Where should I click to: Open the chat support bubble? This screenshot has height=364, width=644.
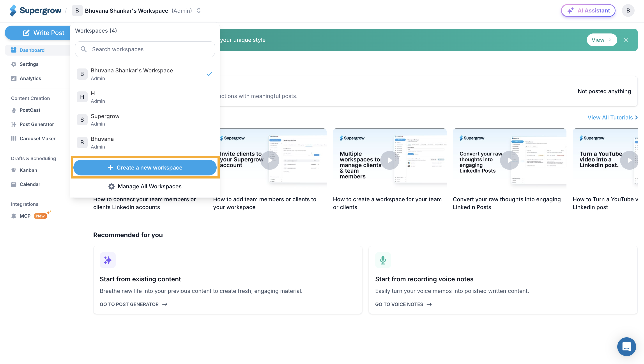pos(626,346)
